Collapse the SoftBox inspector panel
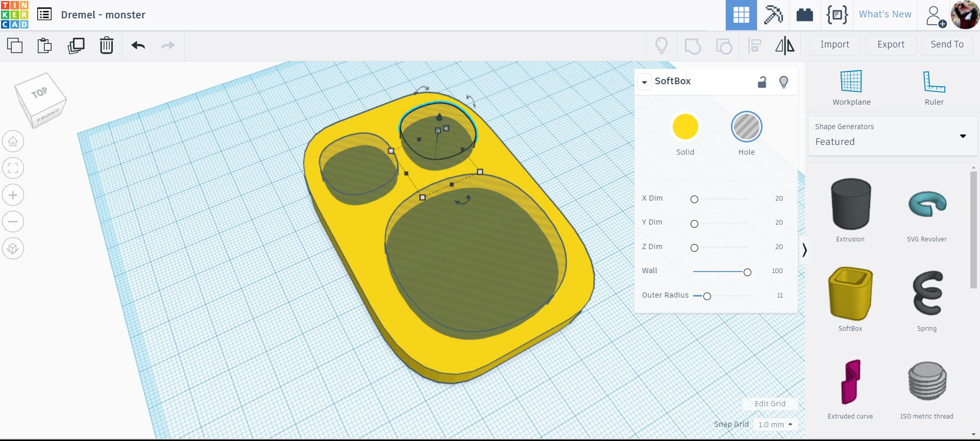The image size is (980, 441). point(645,82)
